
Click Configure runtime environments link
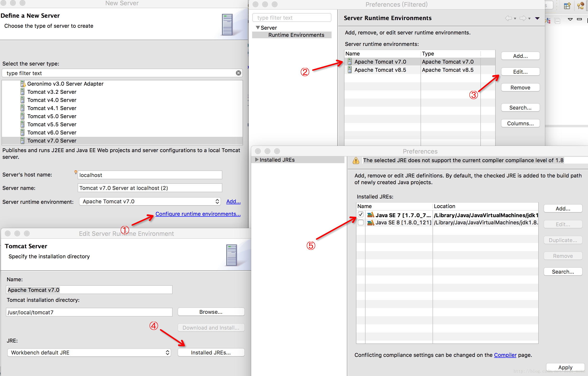pyautogui.click(x=198, y=214)
